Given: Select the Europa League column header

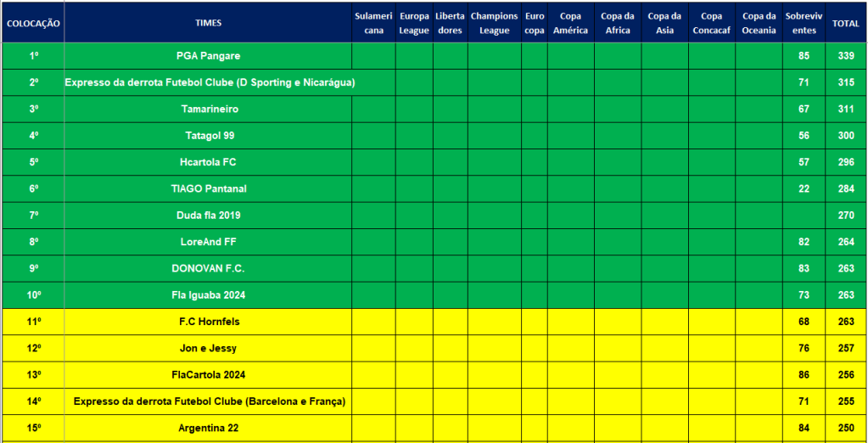Looking at the screenshot, I should (x=414, y=23).
